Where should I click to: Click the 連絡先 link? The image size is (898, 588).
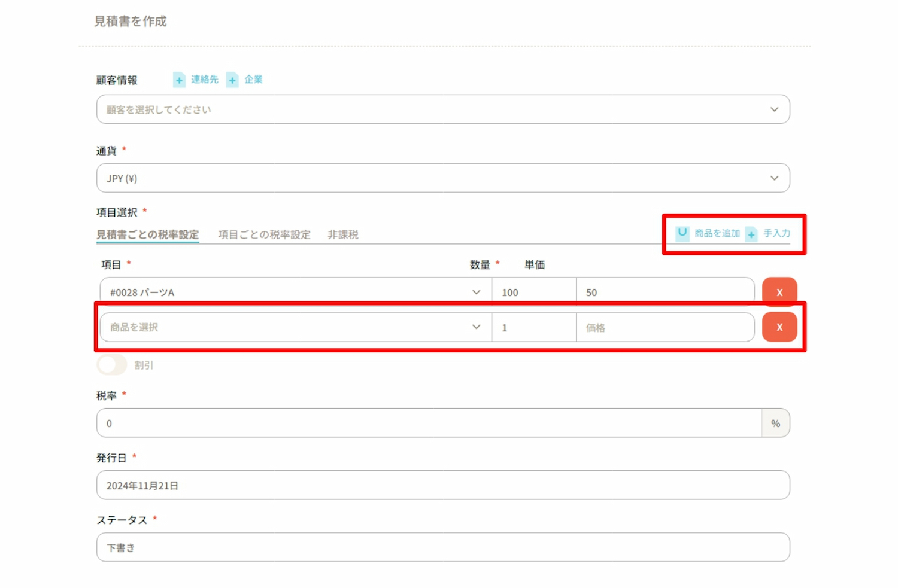(205, 80)
